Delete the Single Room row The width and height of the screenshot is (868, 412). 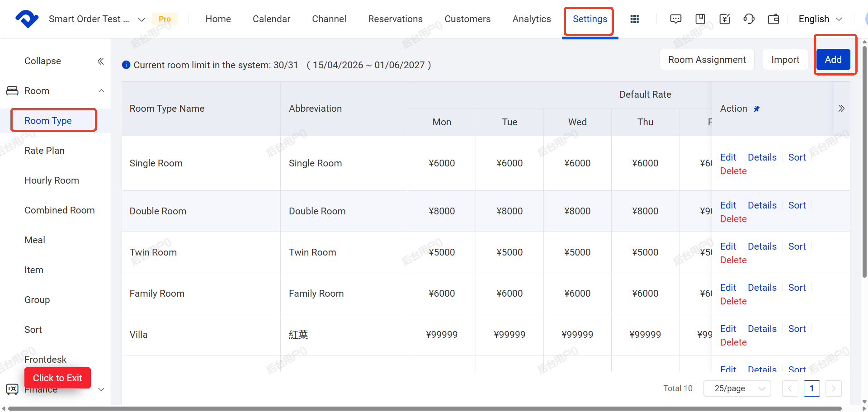pyautogui.click(x=733, y=171)
